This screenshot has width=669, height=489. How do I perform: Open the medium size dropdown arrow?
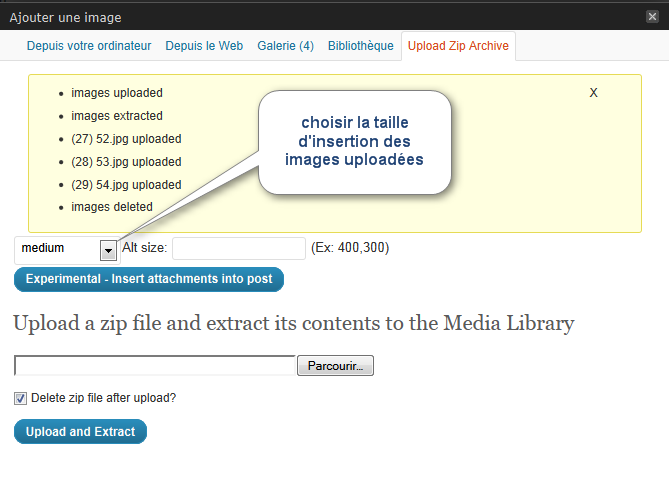point(108,250)
